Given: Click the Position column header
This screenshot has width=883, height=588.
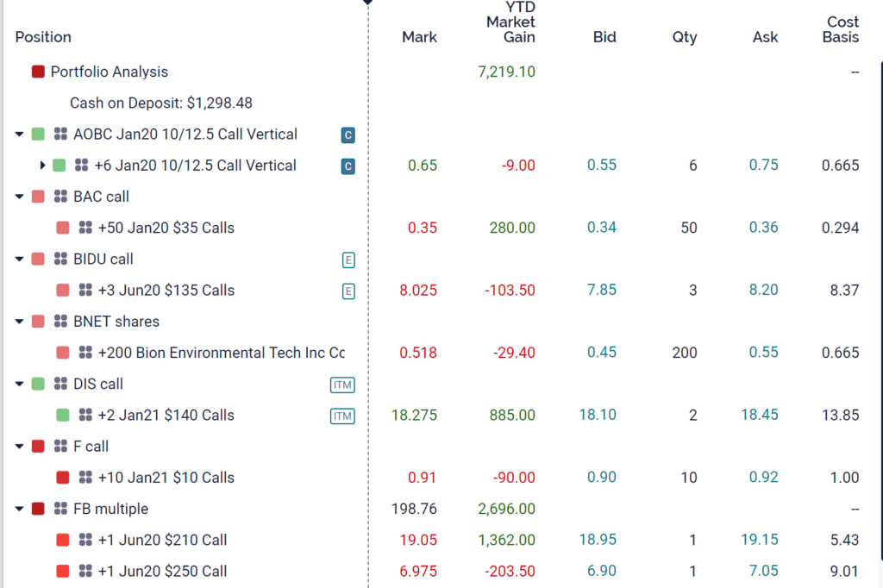Looking at the screenshot, I should click(43, 37).
